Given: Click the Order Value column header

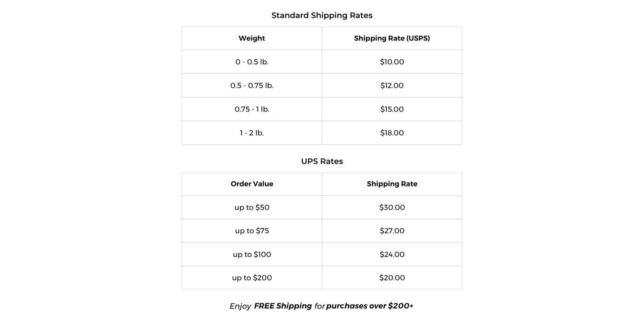Looking at the screenshot, I should coord(252,184).
